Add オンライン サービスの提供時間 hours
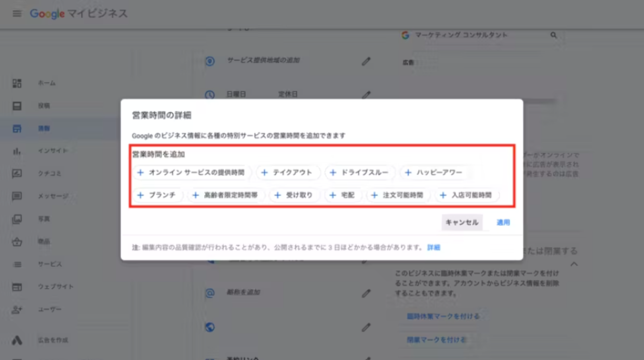The width and height of the screenshot is (644, 360). tap(192, 172)
